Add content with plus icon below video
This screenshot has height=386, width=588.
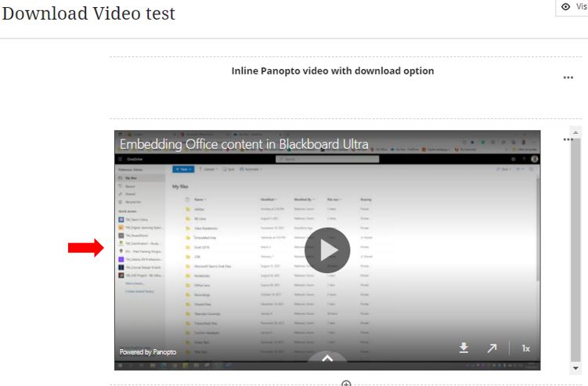(x=346, y=384)
